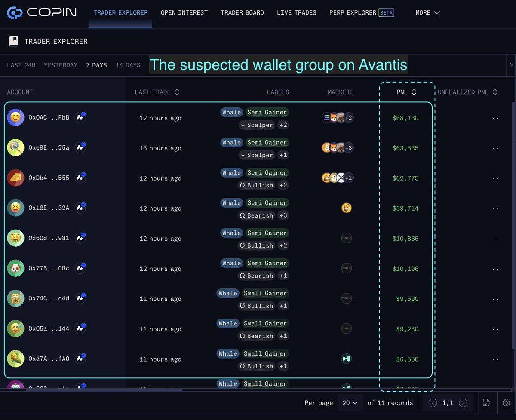Click Avantis protocol icon beside 0xe9E...25a
Viewport: 516px width, 420px height.
pyautogui.click(x=80, y=147)
